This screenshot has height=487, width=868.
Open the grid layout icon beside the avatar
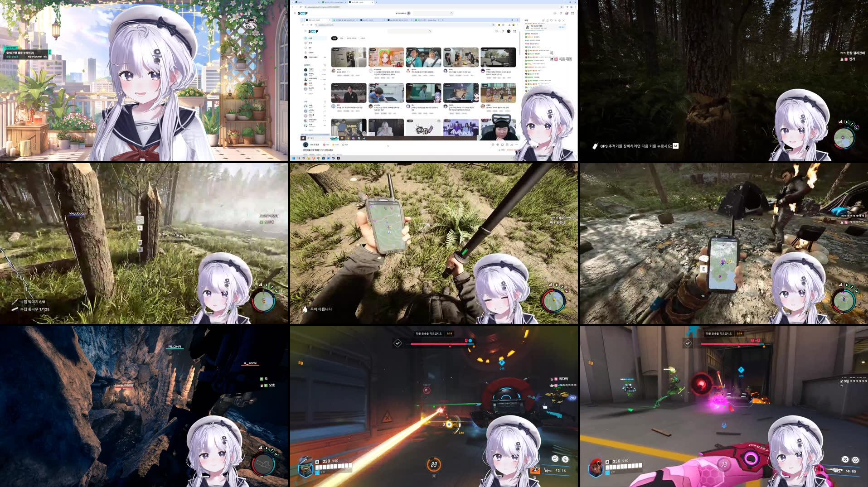pos(515,31)
